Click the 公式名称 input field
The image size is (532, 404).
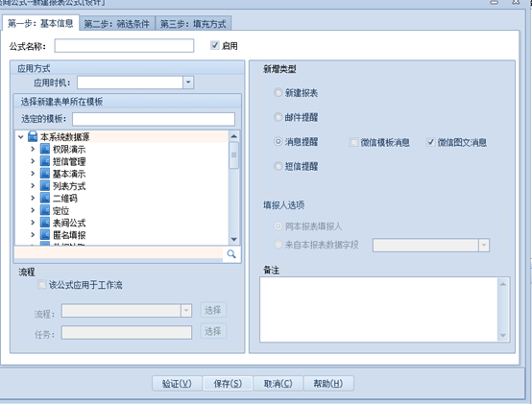[124, 45]
